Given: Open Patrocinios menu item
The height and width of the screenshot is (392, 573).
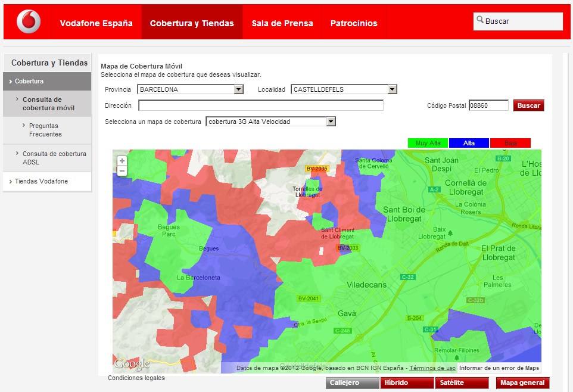Looking at the screenshot, I should tap(354, 23).
